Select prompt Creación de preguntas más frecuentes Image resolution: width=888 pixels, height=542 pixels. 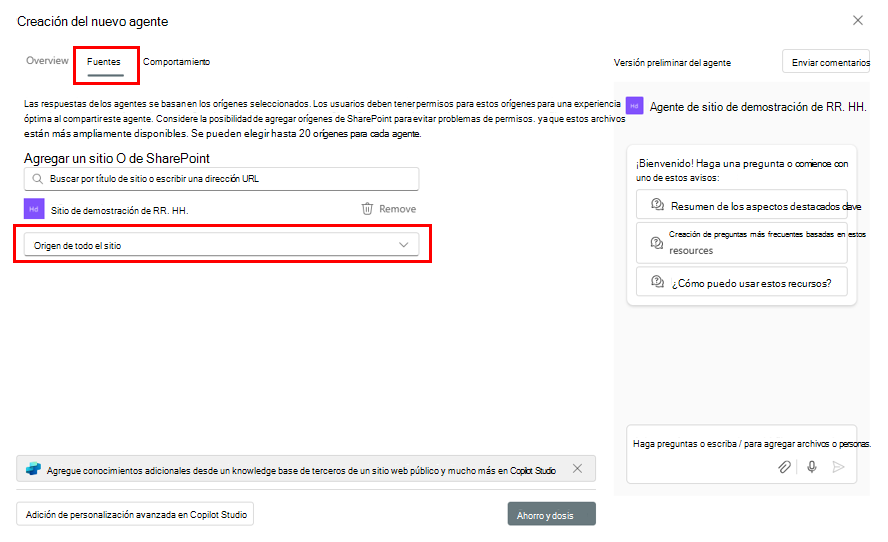point(741,242)
